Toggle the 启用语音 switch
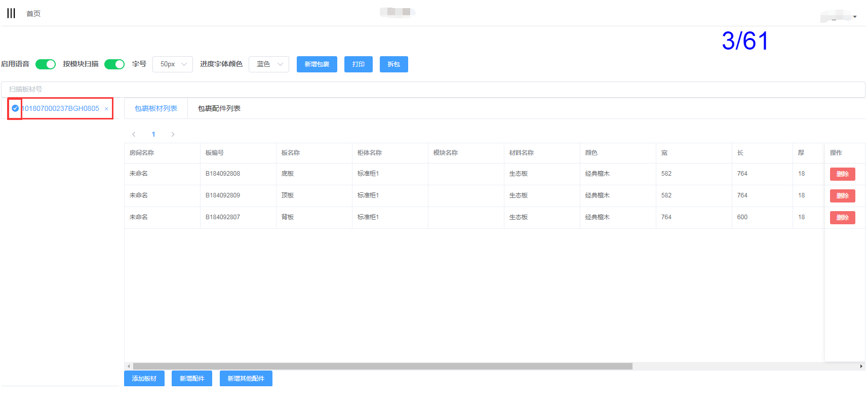 click(x=46, y=64)
